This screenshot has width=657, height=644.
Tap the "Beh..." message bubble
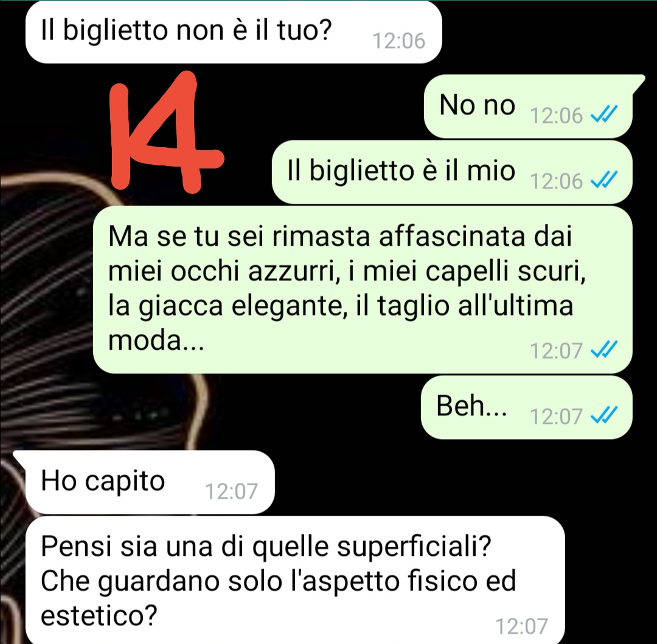(526, 407)
